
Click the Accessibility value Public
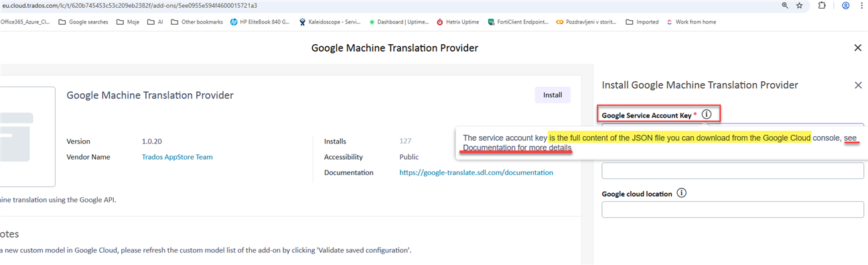409,157
